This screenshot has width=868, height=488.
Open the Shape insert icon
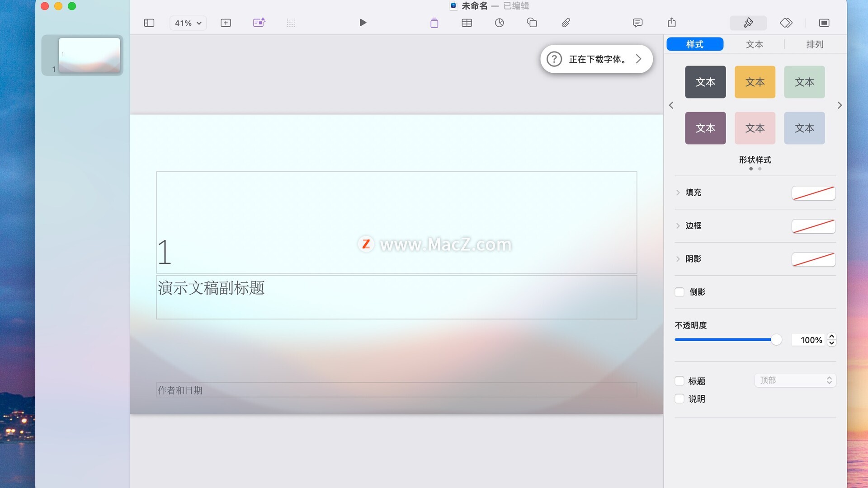coord(532,23)
